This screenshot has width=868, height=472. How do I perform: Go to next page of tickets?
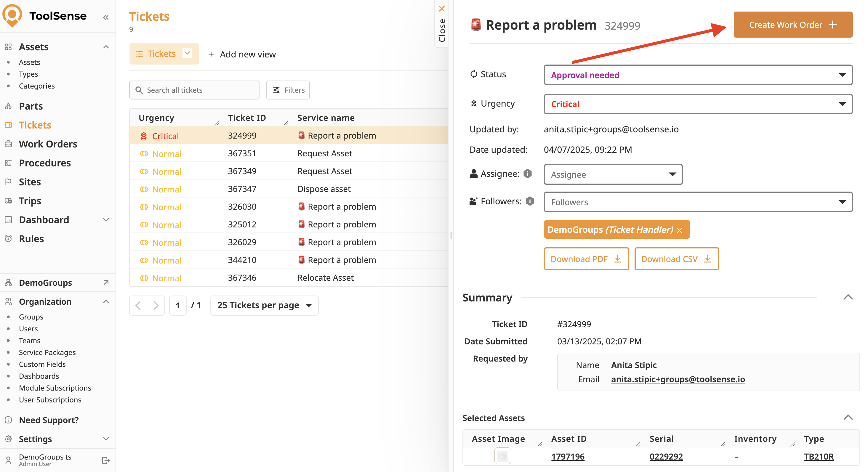coord(155,305)
